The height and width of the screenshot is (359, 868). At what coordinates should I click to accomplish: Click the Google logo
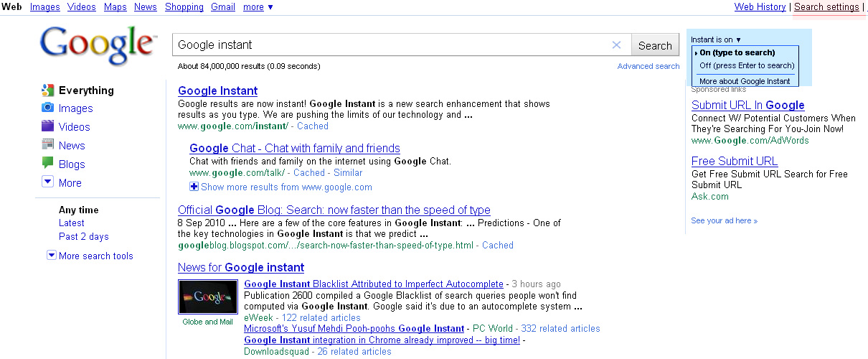coord(98,44)
